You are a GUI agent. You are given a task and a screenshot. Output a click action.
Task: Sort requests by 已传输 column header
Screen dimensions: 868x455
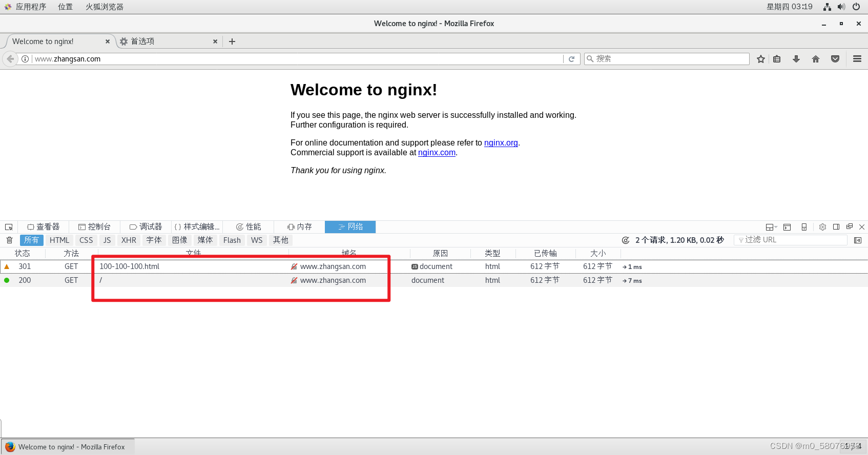coord(545,254)
